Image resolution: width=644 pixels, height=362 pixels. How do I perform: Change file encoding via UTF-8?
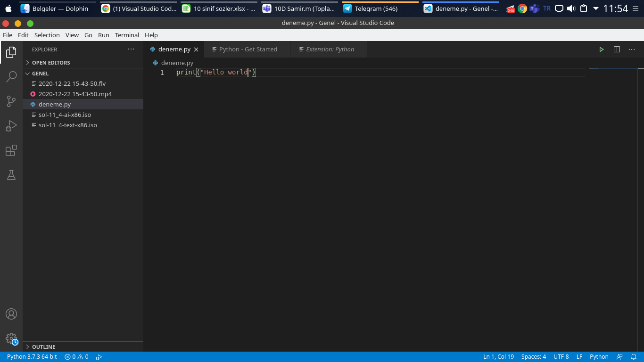click(x=561, y=357)
